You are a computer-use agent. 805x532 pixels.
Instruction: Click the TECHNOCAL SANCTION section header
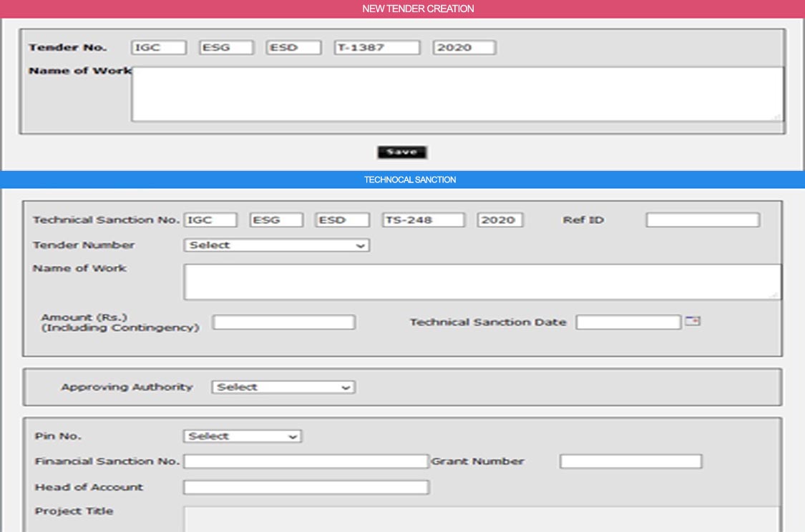tap(402, 179)
